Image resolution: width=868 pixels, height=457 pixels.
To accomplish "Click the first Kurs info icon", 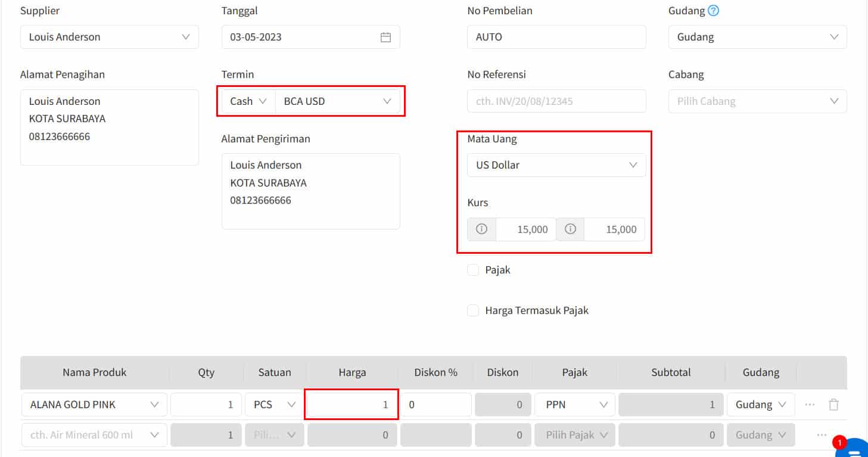I will tap(481, 229).
